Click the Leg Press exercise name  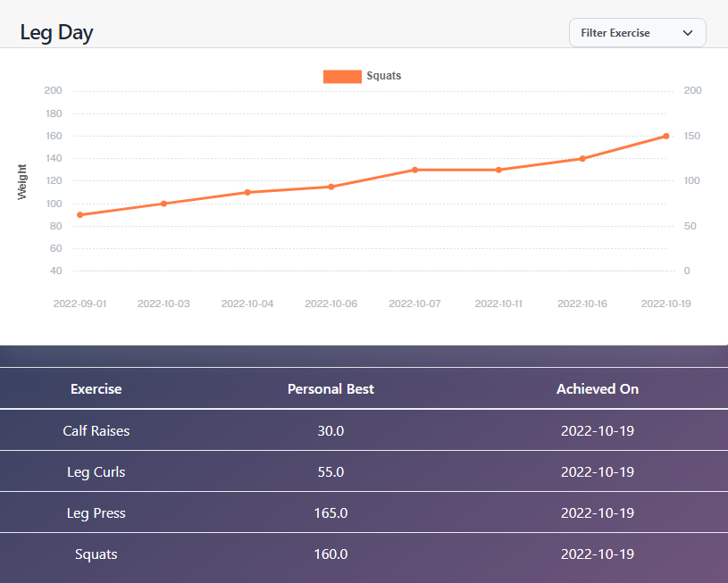click(96, 513)
